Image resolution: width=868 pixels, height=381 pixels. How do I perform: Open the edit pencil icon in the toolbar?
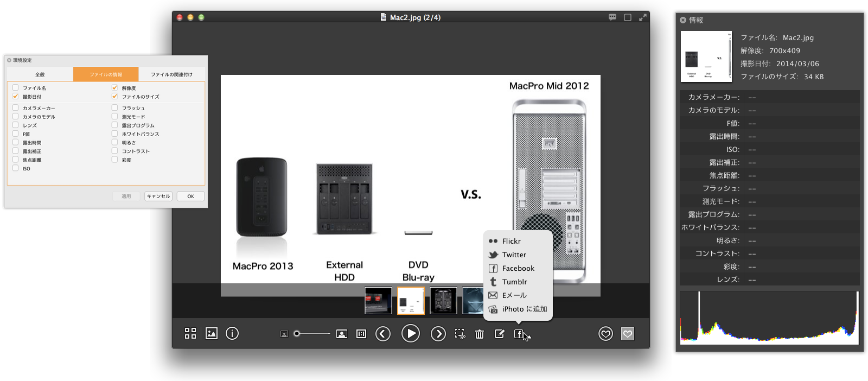(x=500, y=334)
